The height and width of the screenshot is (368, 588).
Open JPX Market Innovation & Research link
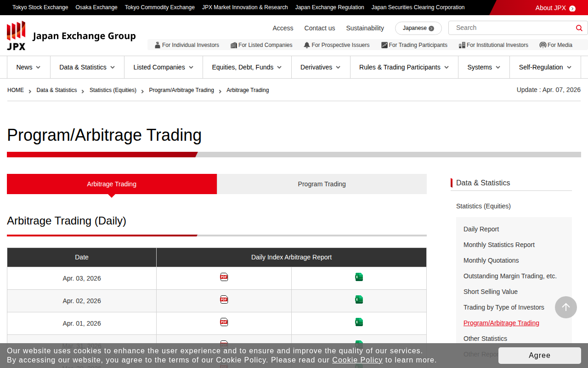[245, 7]
